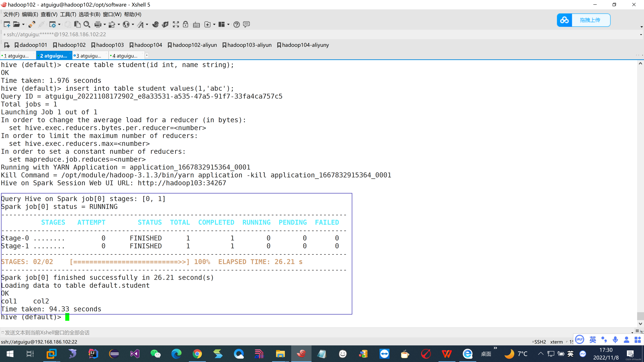The width and height of the screenshot is (644, 362).
Task: Expand the layout panes dropdown arrow
Action: tap(228, 24)
